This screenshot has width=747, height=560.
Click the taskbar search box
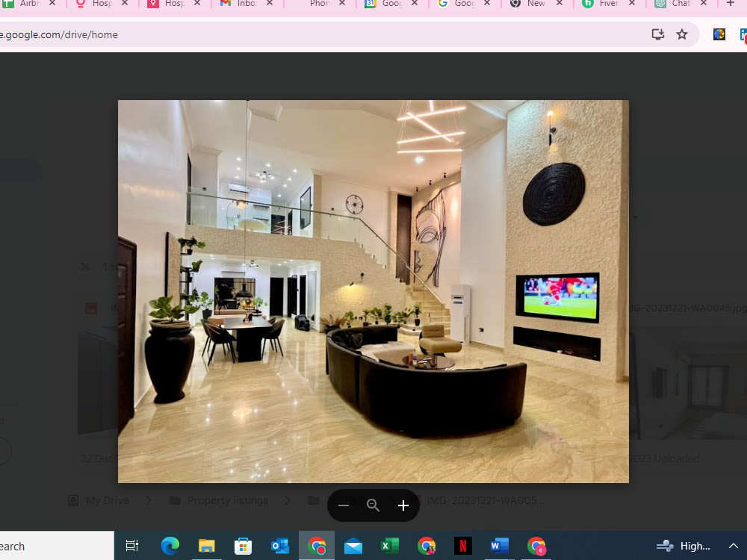click(x=58, y=546)
